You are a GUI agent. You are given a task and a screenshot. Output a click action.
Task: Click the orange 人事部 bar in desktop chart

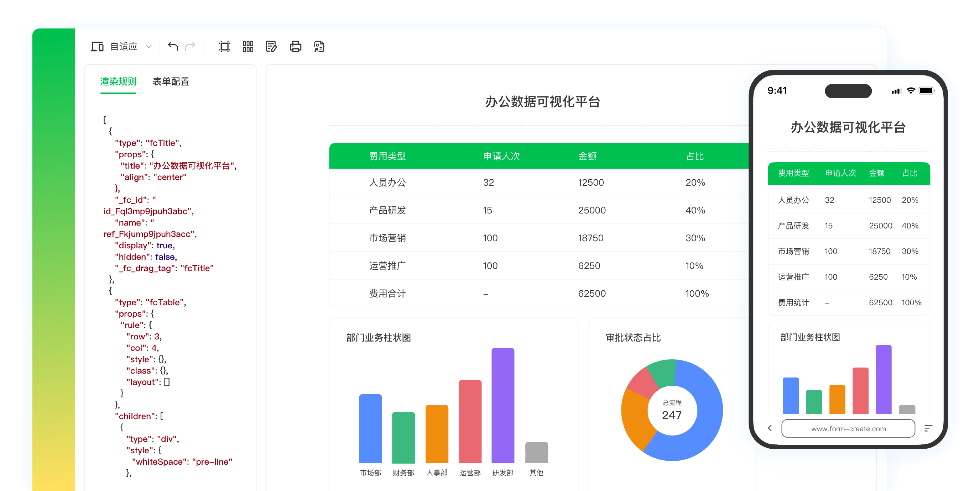[x=437, y=434]
